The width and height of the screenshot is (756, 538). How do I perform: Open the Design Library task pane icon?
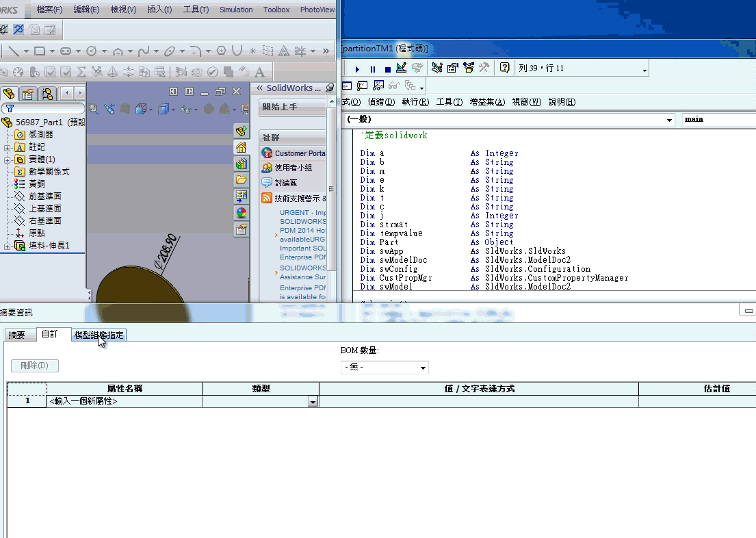point(241,164)
